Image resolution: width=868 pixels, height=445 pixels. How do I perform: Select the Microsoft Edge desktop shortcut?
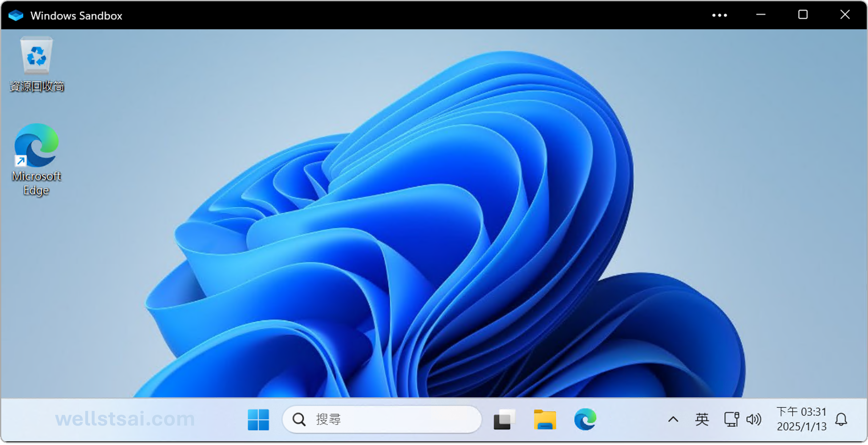click(x=36, y=159)
